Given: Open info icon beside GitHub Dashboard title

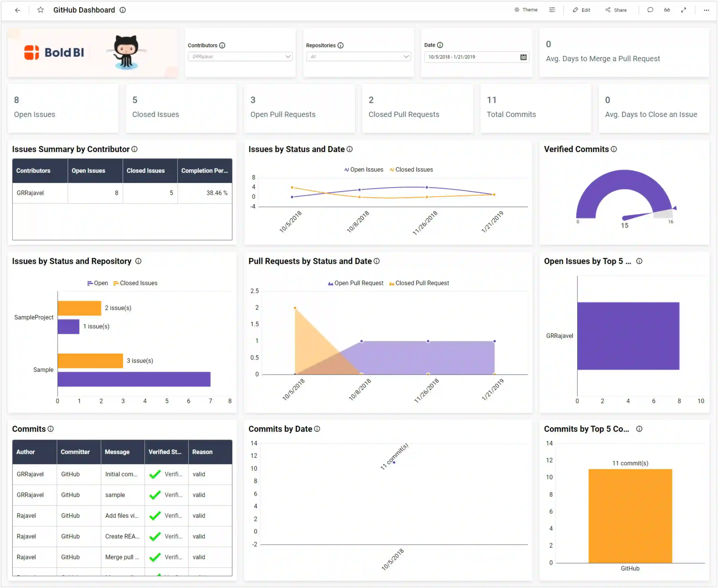Looking at the screenshot, I should tap(123, 10).
